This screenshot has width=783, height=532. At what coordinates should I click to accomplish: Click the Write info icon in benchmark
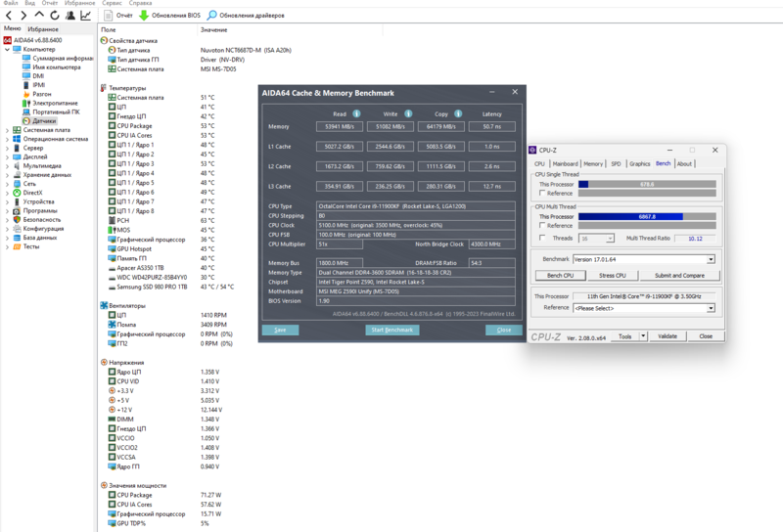point(408,113)
